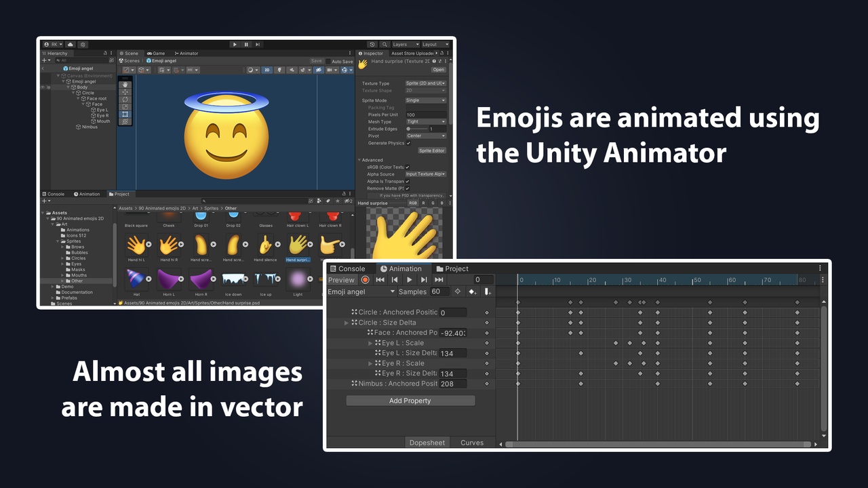Open the Asset Store Uploader tab
This screenshot has height=488, width=868.
(x=412, y=53)
